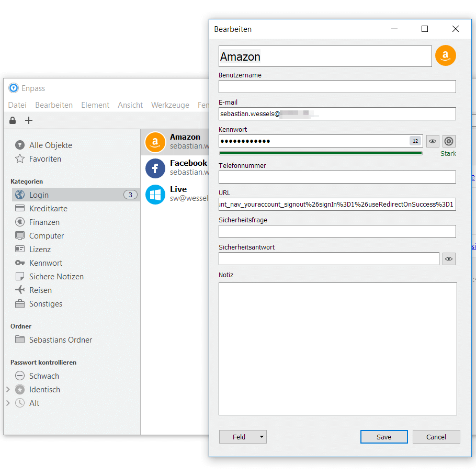Click the "Schwach" label in sidebar

pyautogui.click(x=44, y=376)
